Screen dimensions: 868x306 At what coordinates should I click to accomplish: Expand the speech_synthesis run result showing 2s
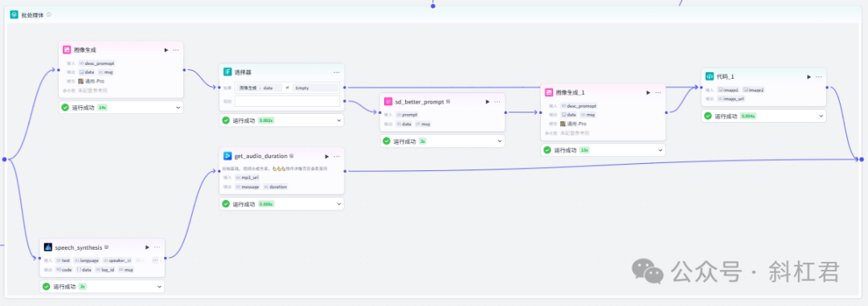click(x=159, y=287)
